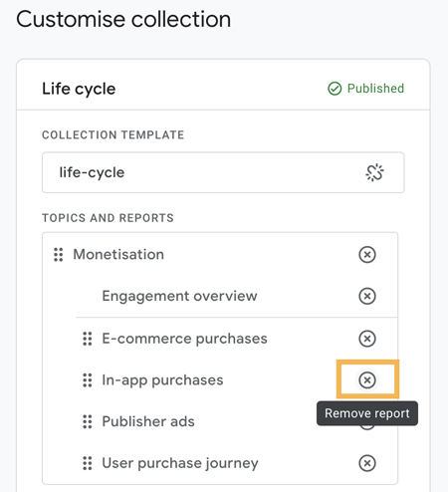The width and height of the screenshot is (448, 492).
Task: Remove the Monetisation topic
Action: tap(367, 255)
